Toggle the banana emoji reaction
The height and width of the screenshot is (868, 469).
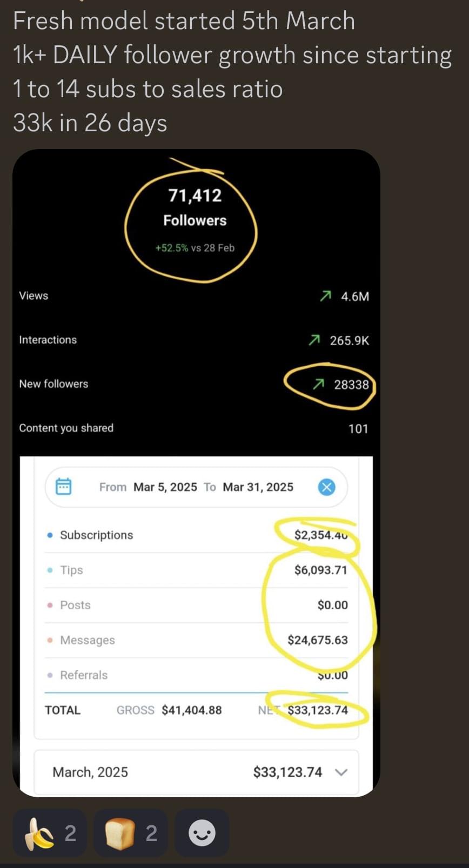tap(49, 833)
